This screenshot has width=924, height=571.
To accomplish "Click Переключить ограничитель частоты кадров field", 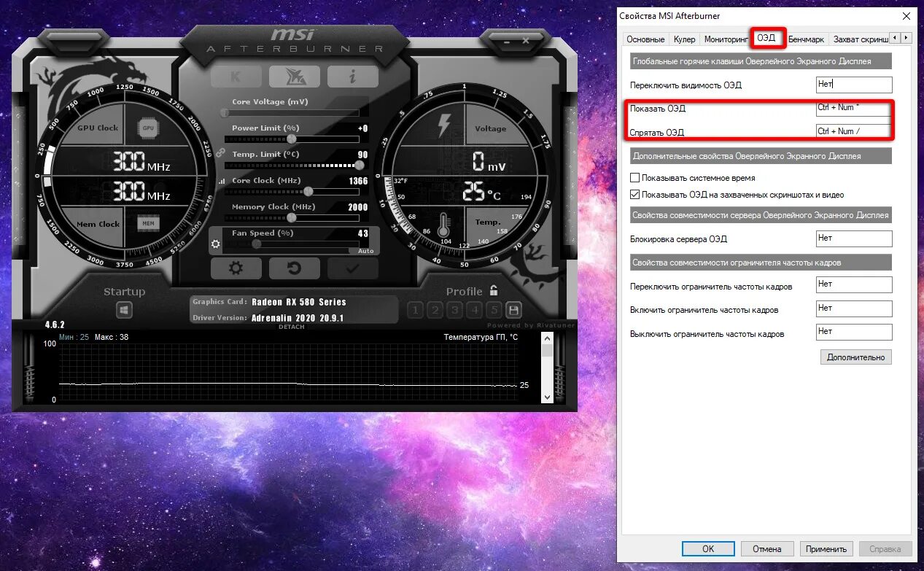I will click(x=854, y=284).
